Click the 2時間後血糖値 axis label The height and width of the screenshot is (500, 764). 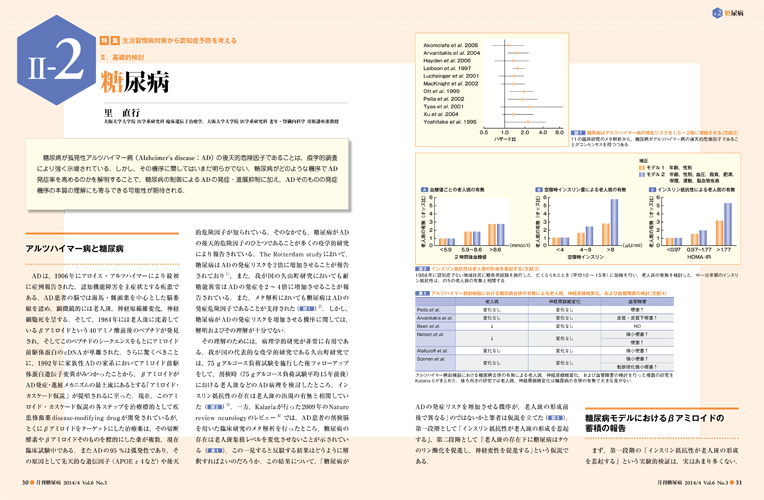(471, 256)
